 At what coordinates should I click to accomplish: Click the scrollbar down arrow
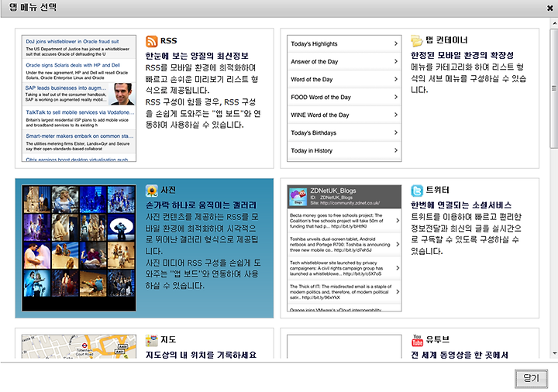(x=554, y=353)
